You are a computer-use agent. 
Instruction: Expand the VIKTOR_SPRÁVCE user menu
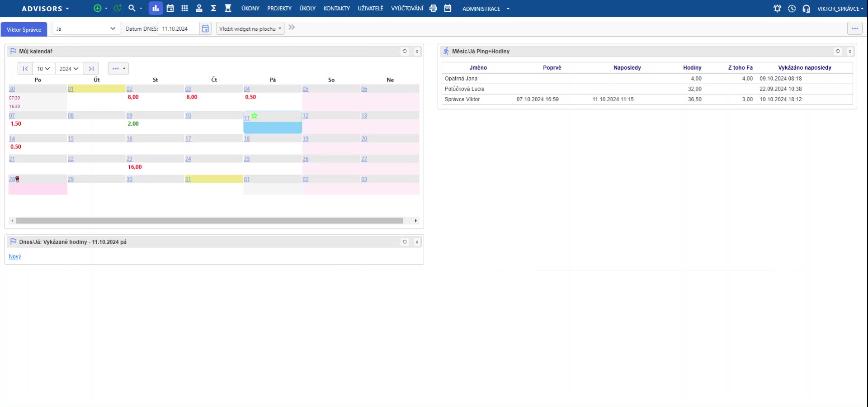tap(840, 9)
